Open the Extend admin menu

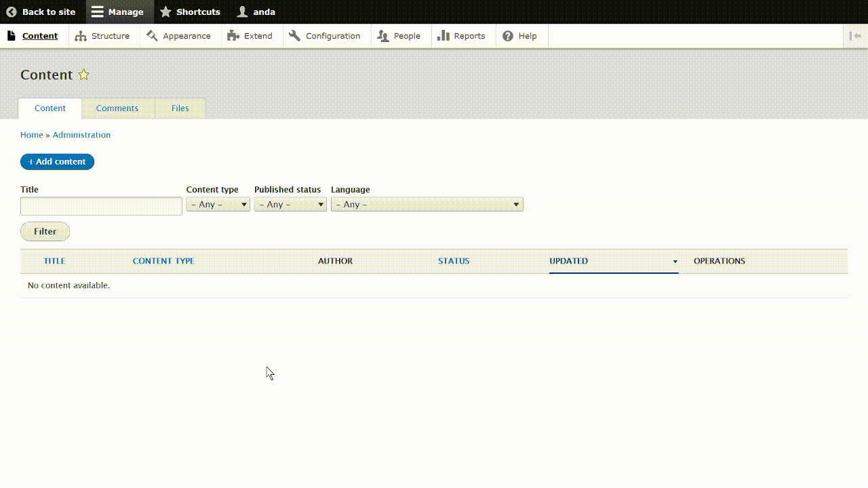pyautogui.click(x=250, y=36)
